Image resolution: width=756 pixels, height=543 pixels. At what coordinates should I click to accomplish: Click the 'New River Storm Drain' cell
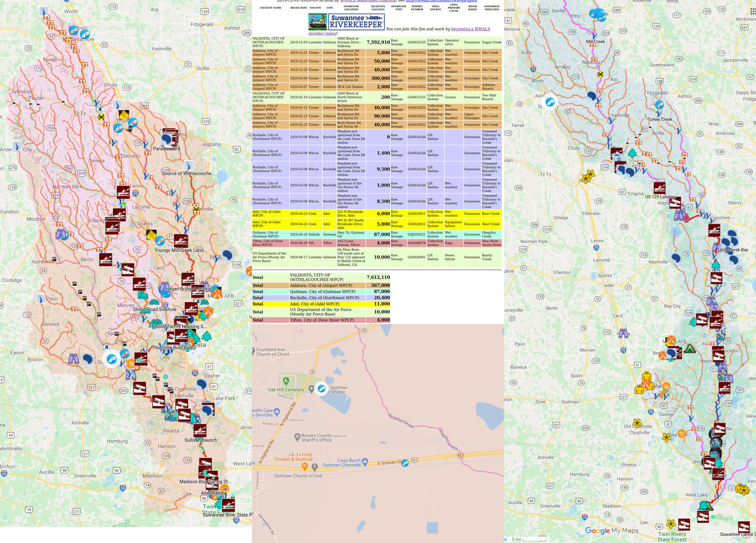[491, 243]
